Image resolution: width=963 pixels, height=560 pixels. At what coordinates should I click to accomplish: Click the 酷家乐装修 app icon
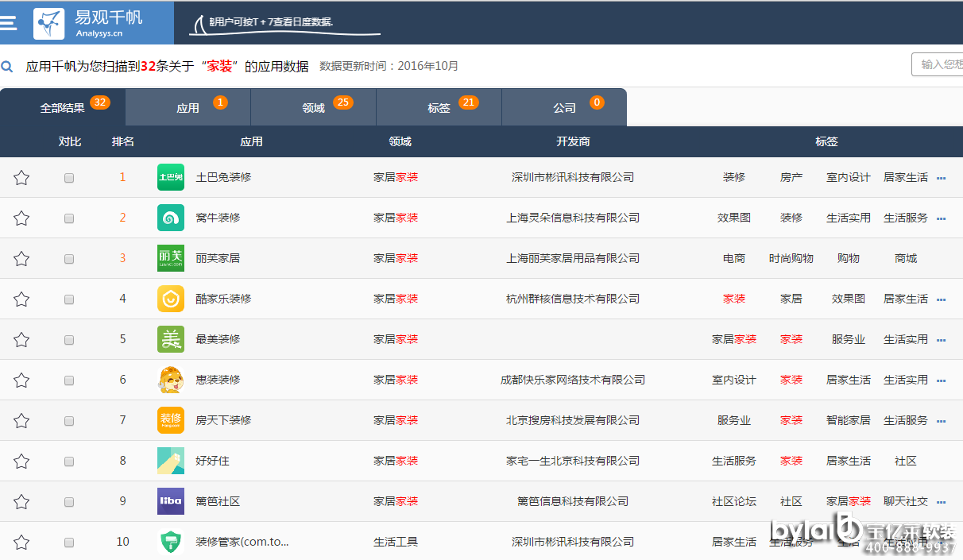[170, 299]
